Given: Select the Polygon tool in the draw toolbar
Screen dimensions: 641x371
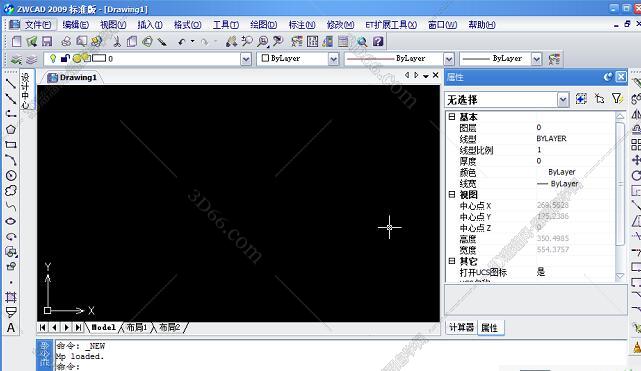Looking at the screenshot, I should tap(11, 130).
